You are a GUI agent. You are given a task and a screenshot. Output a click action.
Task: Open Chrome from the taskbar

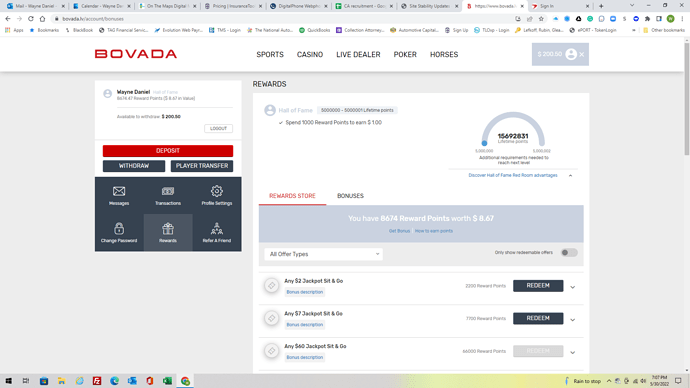(185, 381)
